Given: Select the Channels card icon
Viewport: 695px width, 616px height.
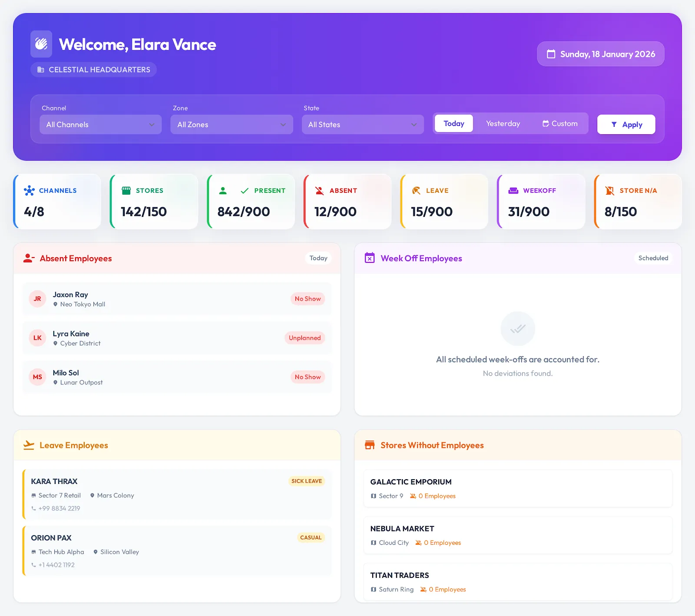Looking at the screenshot, I should point(29,190).
